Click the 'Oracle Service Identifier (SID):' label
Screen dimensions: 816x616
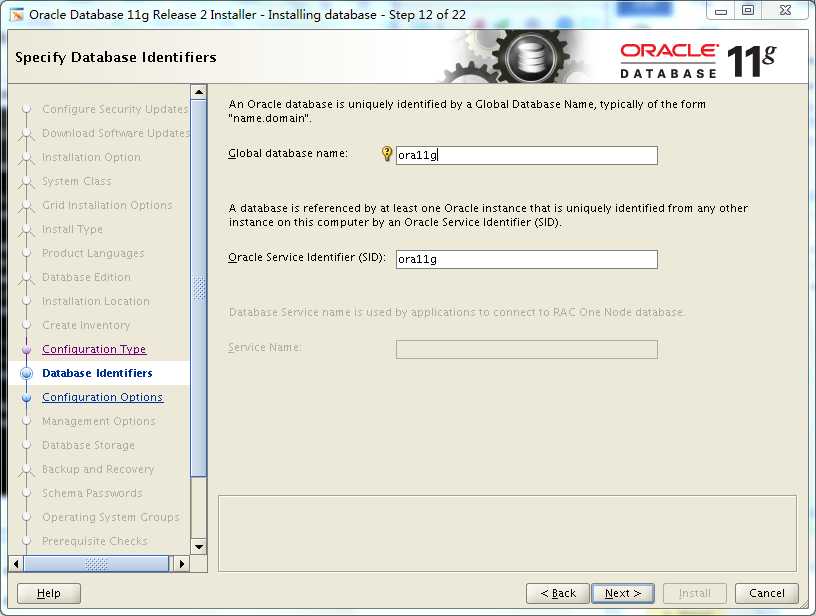(x=307, y=257)
